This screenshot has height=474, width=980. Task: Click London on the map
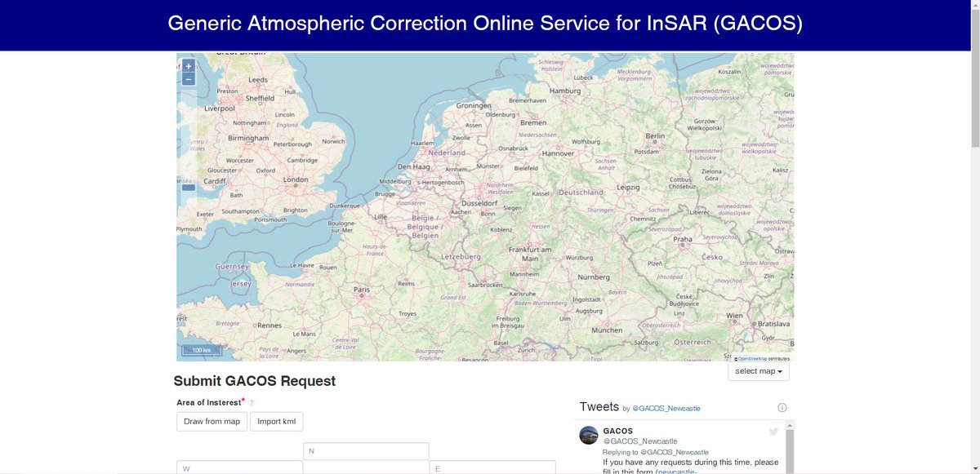click(x=296, y=179)
